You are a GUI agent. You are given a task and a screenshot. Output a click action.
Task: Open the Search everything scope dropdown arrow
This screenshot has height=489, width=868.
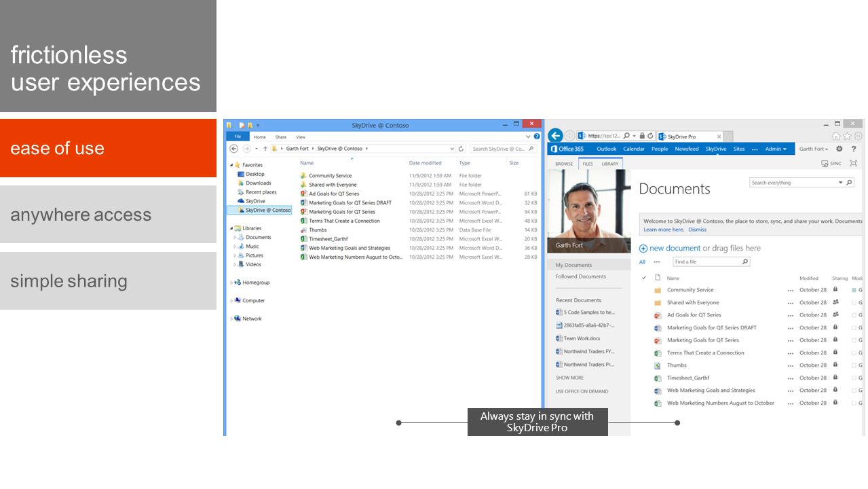(840, 183)
